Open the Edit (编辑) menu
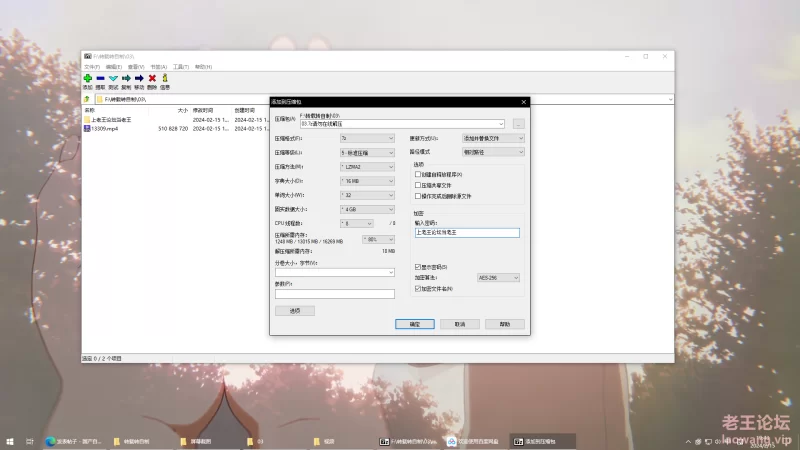Viewport: 800px width, 450px height. 114,67
